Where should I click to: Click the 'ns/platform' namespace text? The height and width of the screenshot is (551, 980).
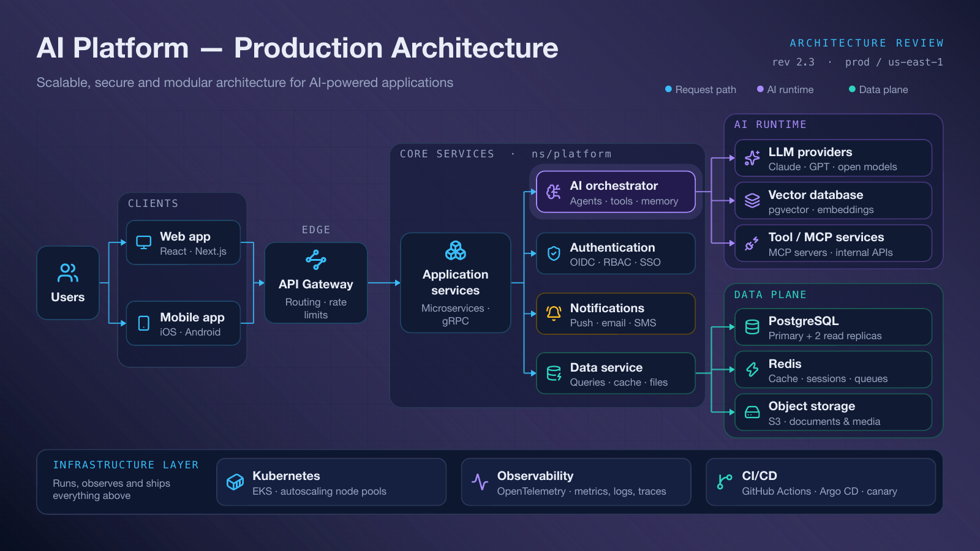tap(571, 154)
